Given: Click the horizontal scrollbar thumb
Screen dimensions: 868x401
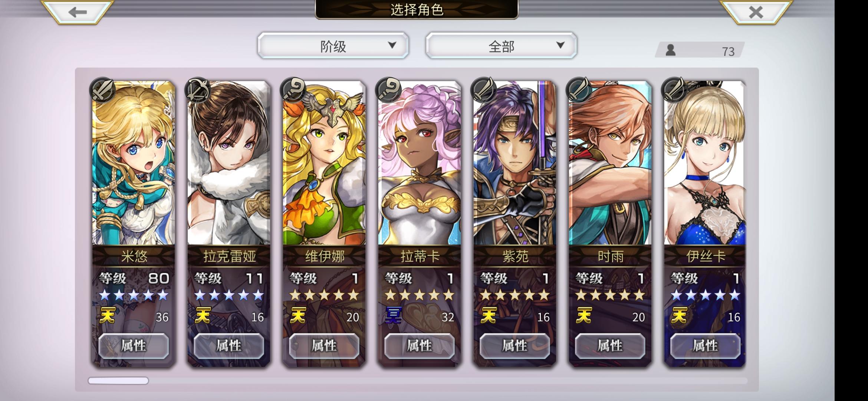Looking at the screenshot, I should [x=118, y=381].
